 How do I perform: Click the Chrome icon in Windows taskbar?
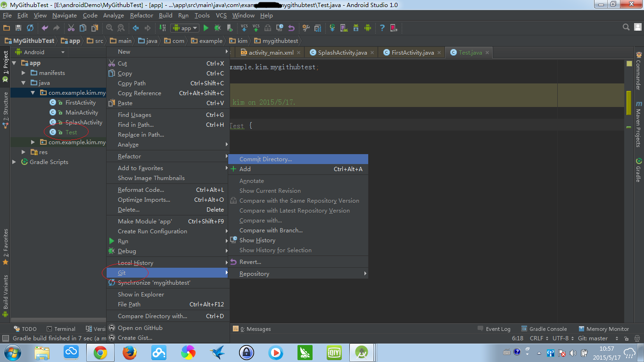click(100, 352)
